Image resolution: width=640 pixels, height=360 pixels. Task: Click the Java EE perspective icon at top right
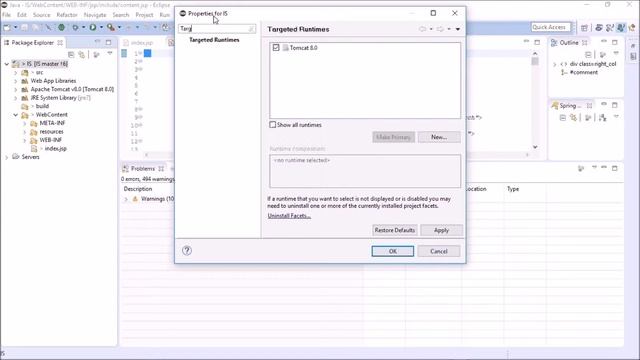pos(599,27)
